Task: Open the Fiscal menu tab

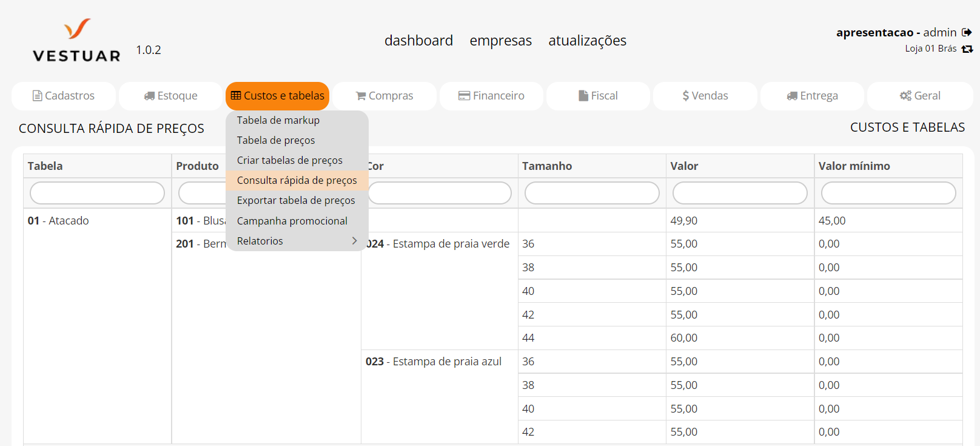Action: click(x=598, y=96)
